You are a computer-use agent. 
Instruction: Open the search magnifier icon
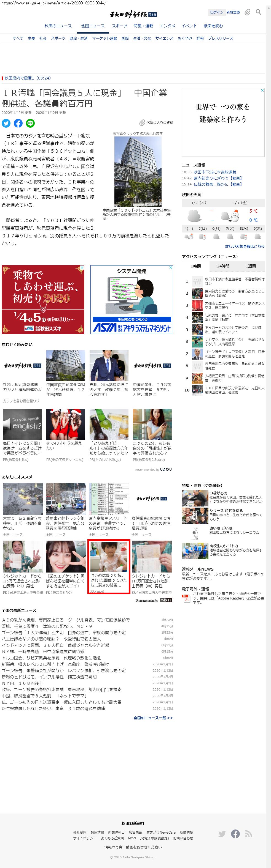point(259,12)
